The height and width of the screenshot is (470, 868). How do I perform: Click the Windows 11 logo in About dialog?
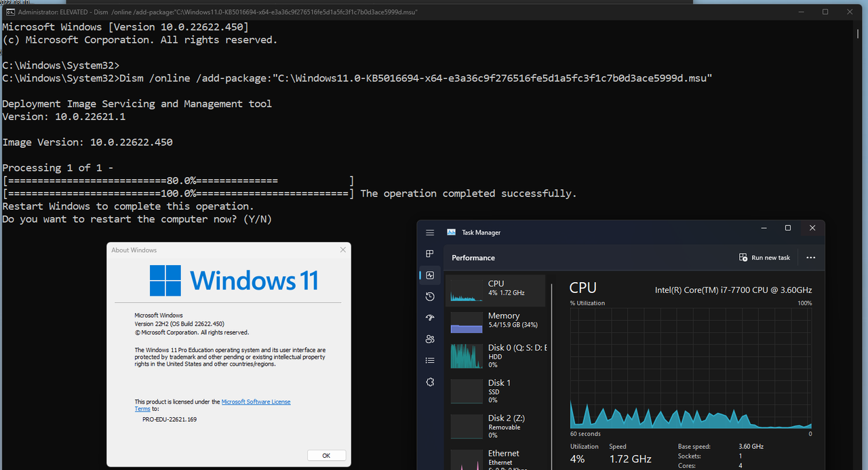click(233, 281)
